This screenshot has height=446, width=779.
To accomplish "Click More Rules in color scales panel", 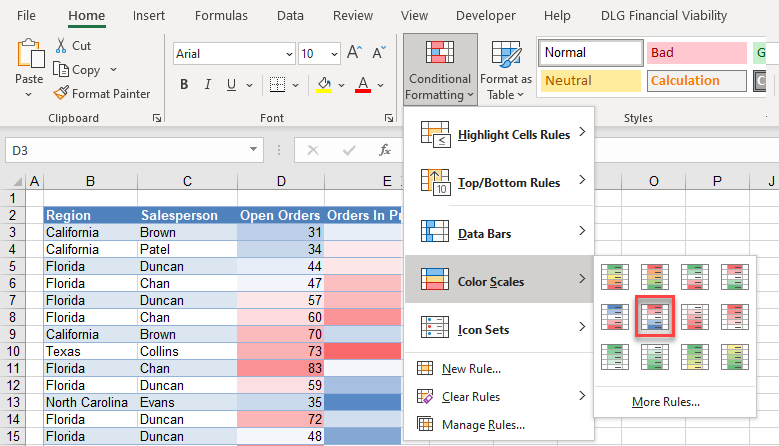I will pyautogui.click(x=665, y=402).
